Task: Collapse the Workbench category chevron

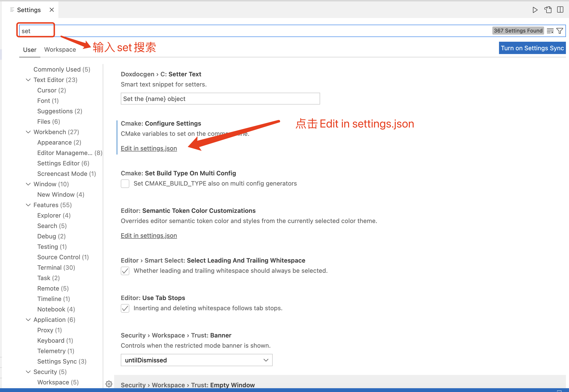Action: click(28, 132)
